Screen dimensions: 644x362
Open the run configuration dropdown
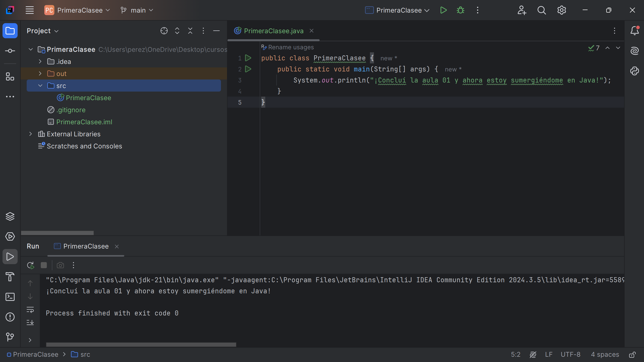click(x=397, y=10)
